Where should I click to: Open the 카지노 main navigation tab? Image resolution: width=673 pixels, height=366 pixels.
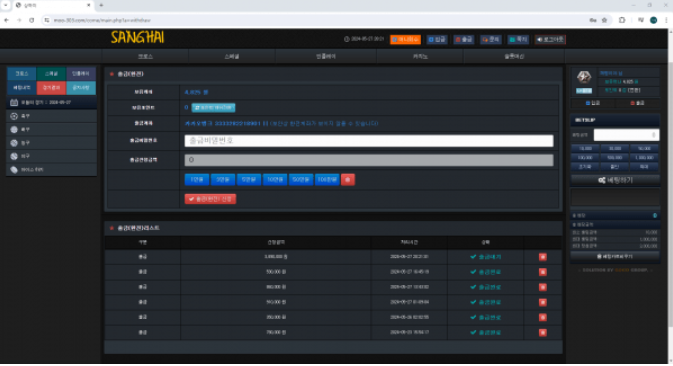click(420, 56)
